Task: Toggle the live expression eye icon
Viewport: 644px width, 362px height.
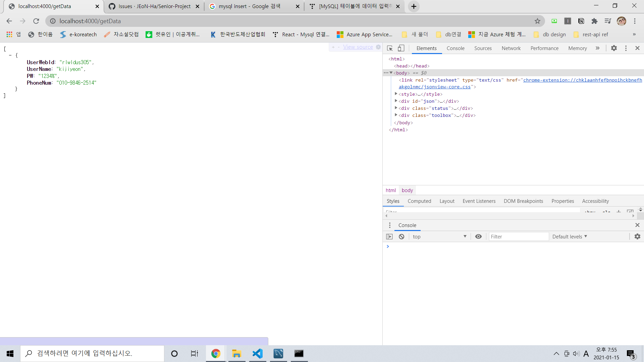Action: click(478, 237)
